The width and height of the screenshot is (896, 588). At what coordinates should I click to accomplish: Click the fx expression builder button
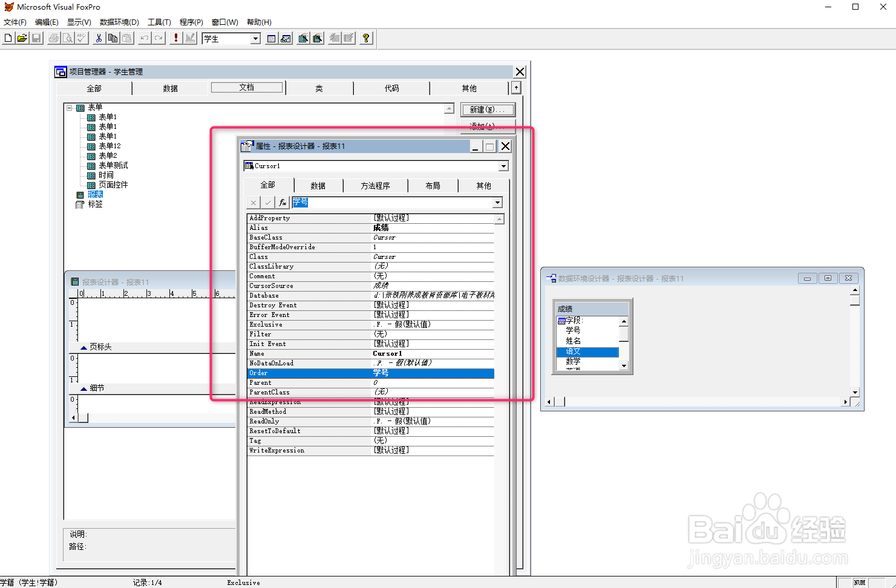pyautogui.click(x=283, y=203)
